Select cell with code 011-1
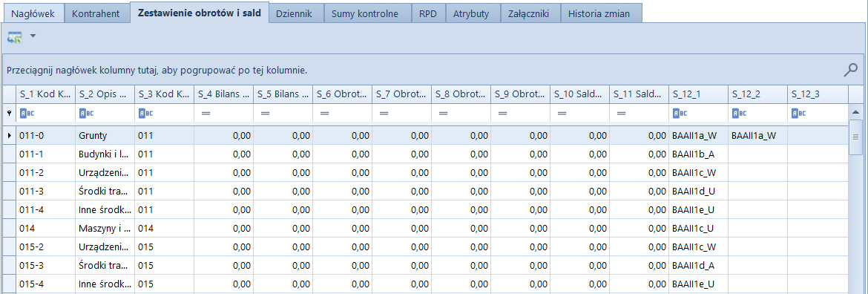This screenshot has height=294, width=868. pyautogui.click(x=45, y=154)
